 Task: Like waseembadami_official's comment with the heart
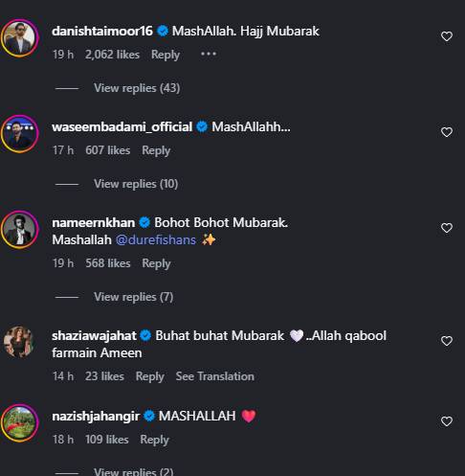pyautogui.click(x=447, y=132)
